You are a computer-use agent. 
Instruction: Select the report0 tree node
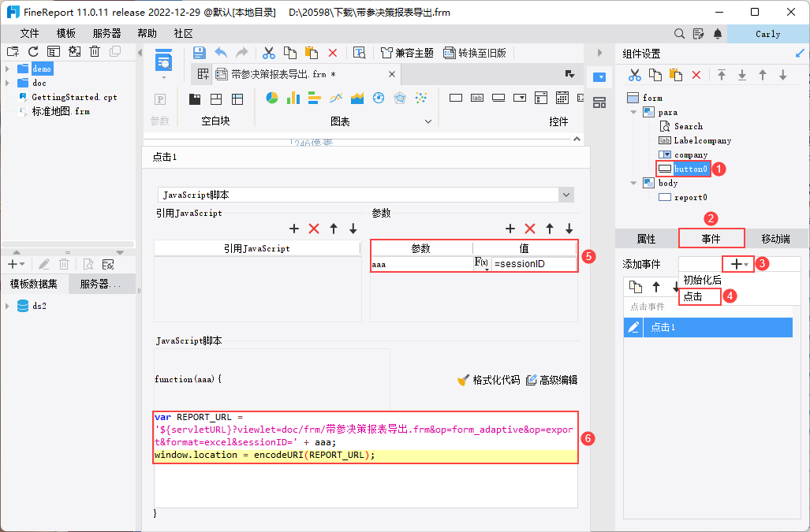690,197
